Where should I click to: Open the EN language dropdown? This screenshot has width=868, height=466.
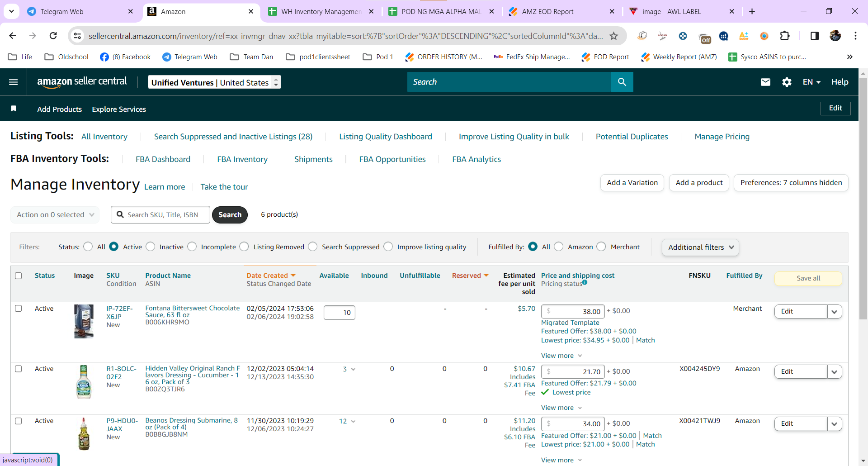[811, 82]
